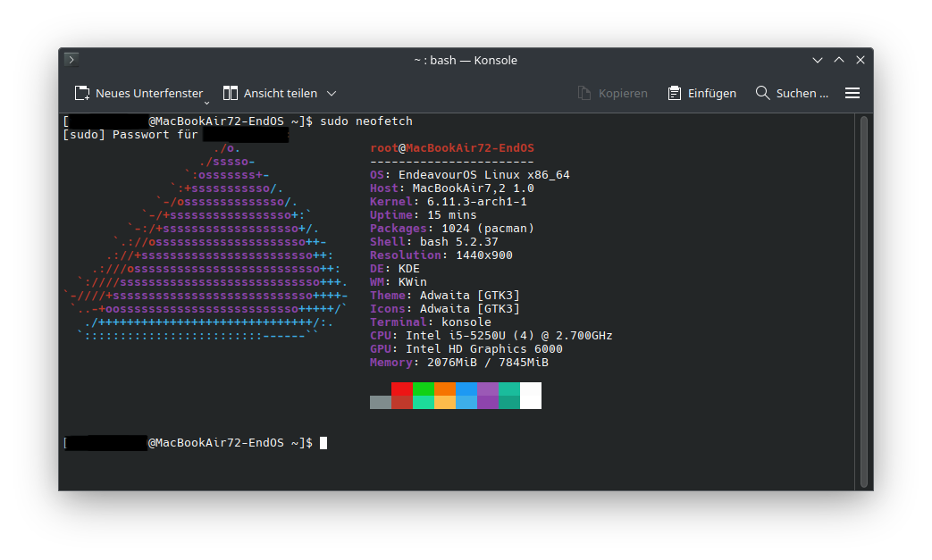The height and width of the screenshot is (560, 932).
Task: Click the 'GPU: Intel HD Graphics 6000' line
Action: (x=466, y=349)
